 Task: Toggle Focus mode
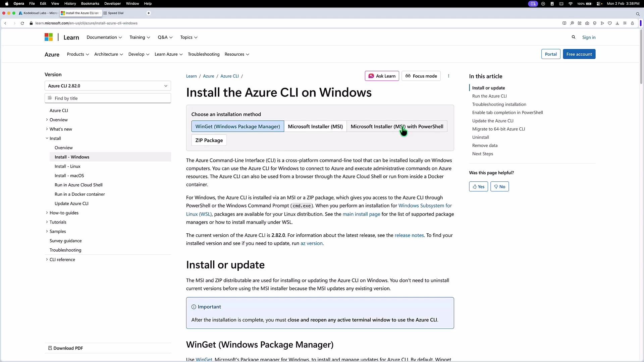point(421,76)
